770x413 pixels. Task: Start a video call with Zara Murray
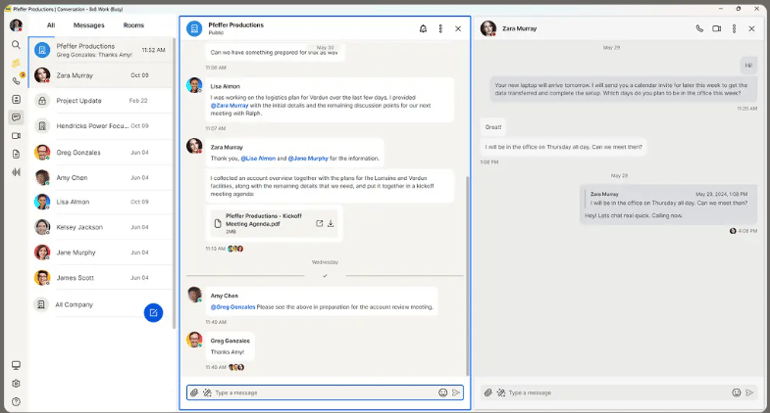pyautogui.click(x=716, y=28)
